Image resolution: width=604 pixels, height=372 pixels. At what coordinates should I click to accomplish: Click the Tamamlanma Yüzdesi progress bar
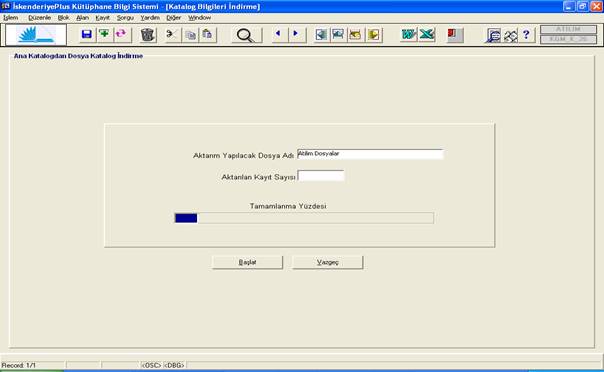coord(304,218)
